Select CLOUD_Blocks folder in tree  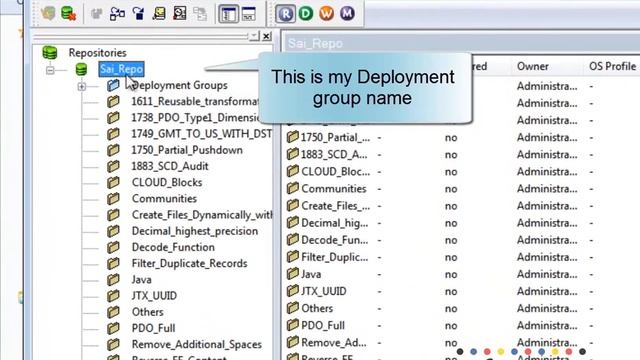tap(167, 182)
